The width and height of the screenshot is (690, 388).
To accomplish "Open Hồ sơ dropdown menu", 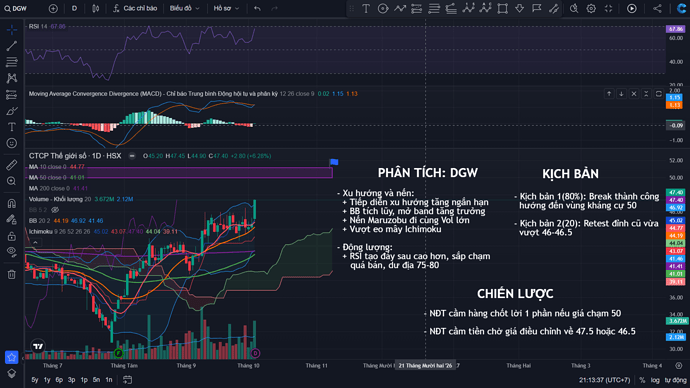I will pos(226,8).
